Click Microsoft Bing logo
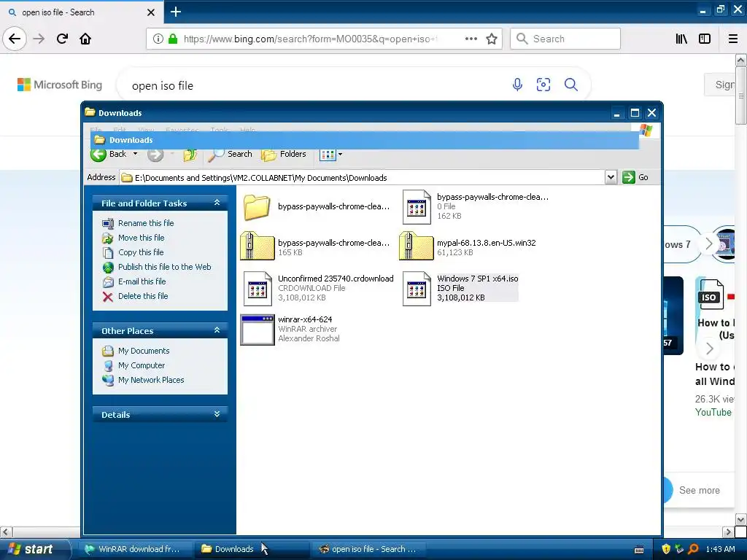This screenshot has height=560, width=747. [x=60, y=85]
